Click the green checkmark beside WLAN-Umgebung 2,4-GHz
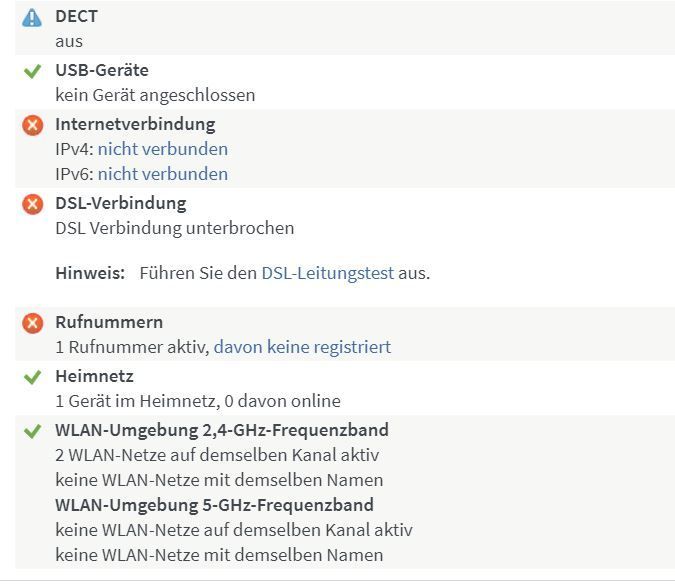The width and height of the screenshot is (675, 584). [33, 431]
